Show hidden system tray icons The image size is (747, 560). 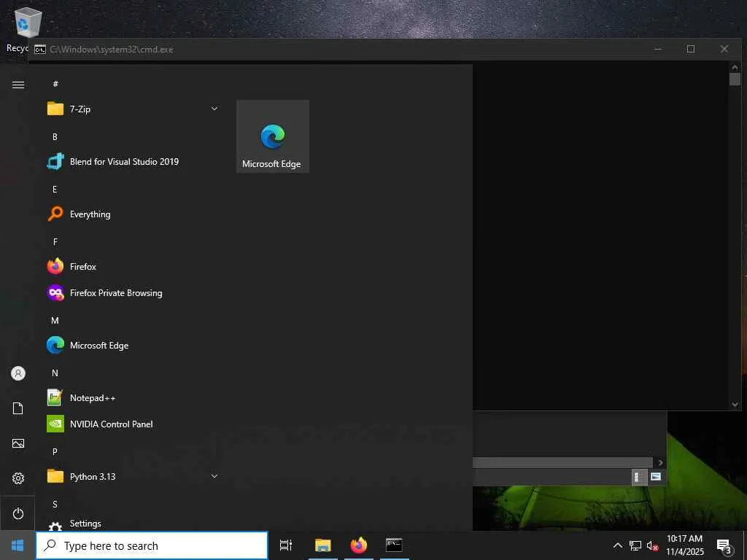617,545
